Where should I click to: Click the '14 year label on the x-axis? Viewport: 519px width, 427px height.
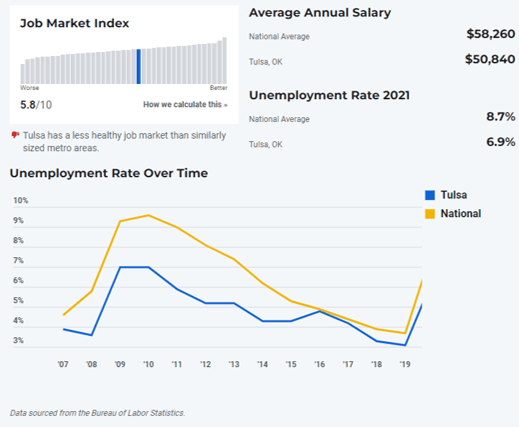coord(262,364)
